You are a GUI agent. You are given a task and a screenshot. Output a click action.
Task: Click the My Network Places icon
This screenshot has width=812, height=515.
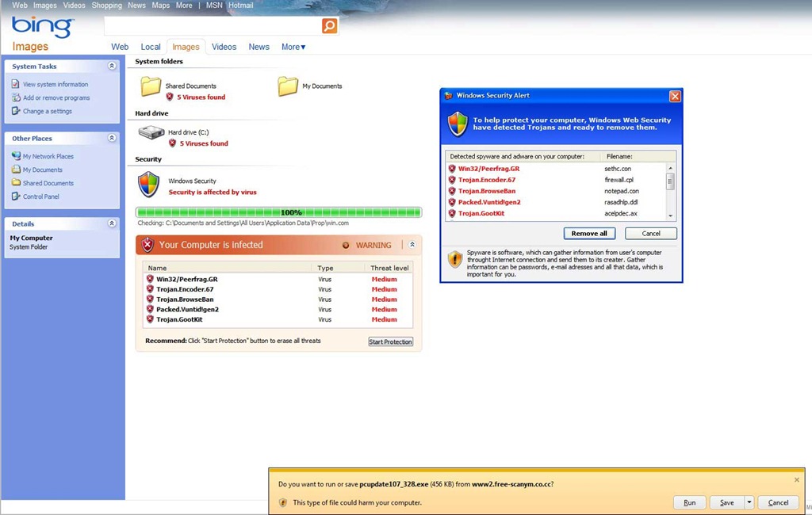(16, 156)
